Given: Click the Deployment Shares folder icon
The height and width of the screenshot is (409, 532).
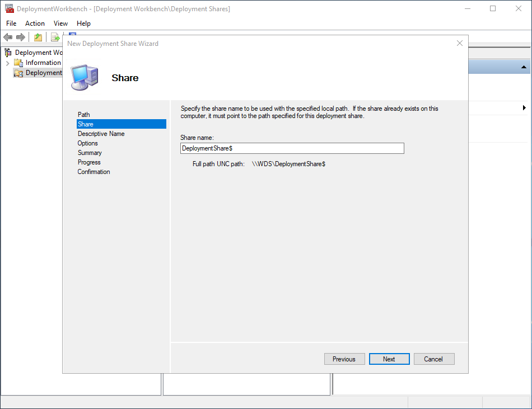Looking at the screenshot, I should (18, 73).
